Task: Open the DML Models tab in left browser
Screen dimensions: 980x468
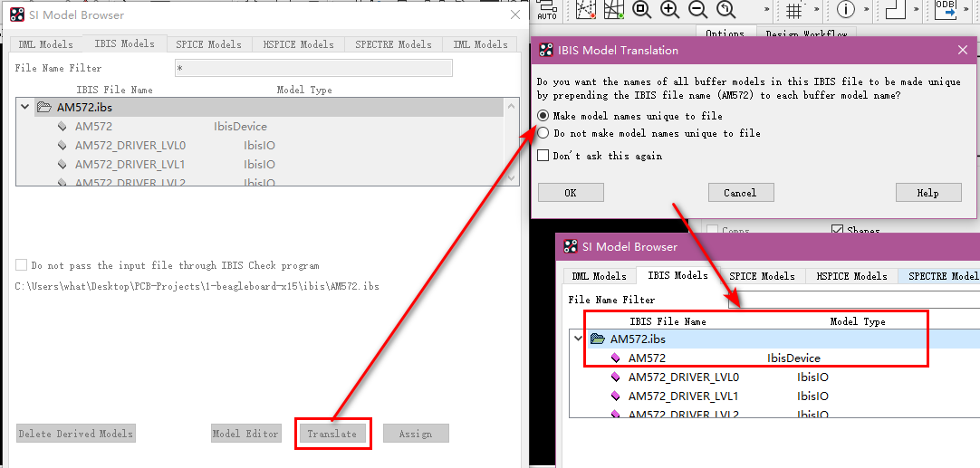Action: 45,44
